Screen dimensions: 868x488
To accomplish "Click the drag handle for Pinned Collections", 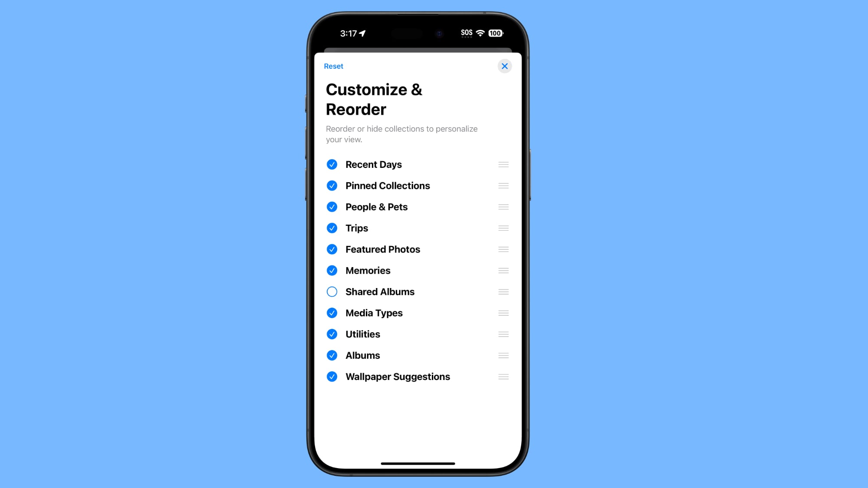I will 503,185.
